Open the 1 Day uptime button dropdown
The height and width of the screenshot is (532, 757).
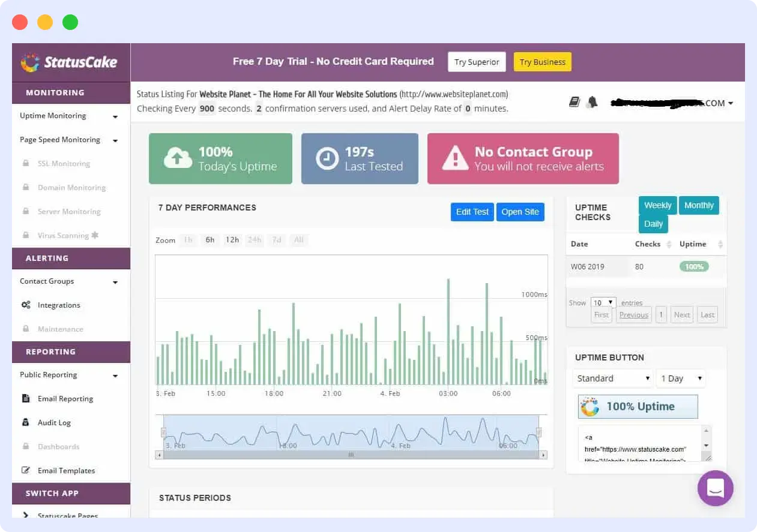point(681,378)
